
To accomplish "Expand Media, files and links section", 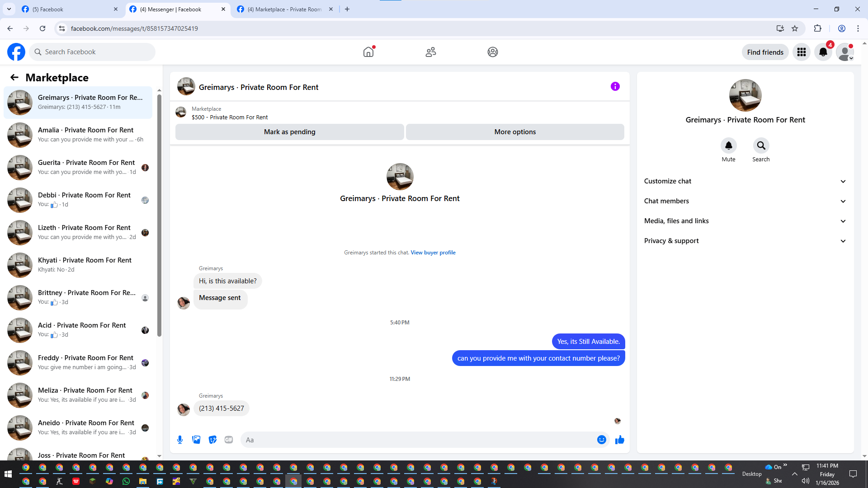I will point(745,221).
